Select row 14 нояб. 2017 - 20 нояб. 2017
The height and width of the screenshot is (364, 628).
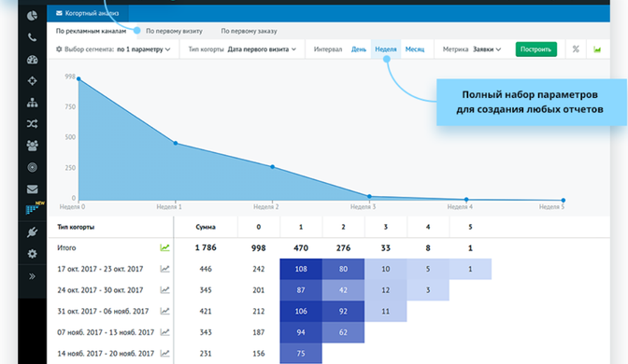[106, 353]
